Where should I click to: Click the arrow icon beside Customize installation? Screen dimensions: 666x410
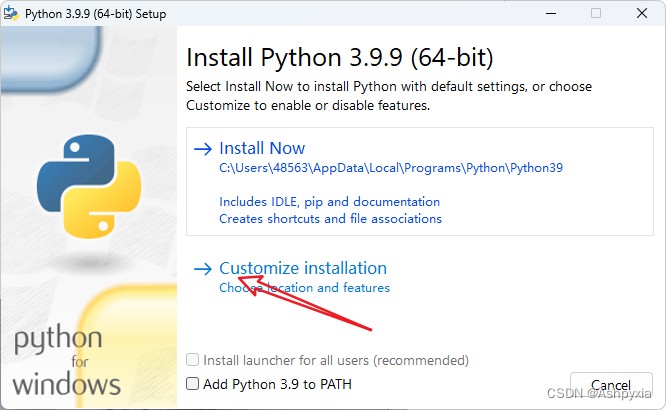203,268
